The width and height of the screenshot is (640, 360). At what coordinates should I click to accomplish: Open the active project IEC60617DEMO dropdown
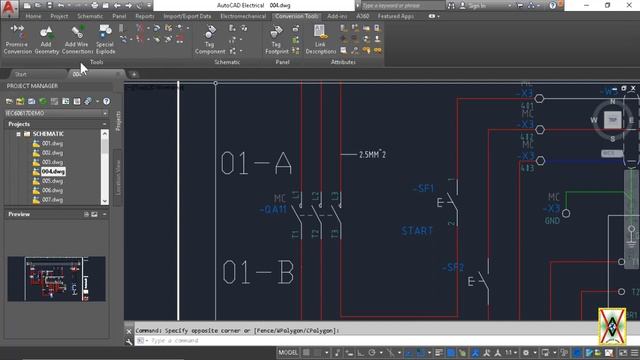(56, 113)
